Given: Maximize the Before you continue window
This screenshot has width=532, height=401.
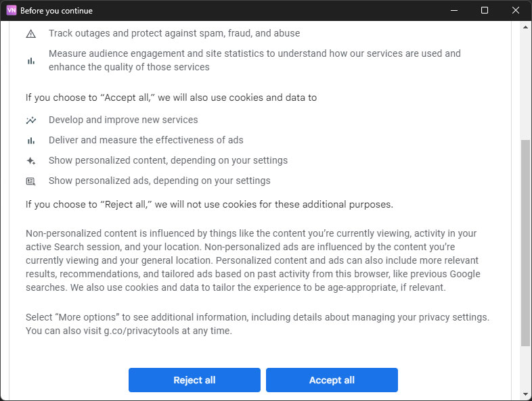Looking at the screenshot, I should [485, 11].
